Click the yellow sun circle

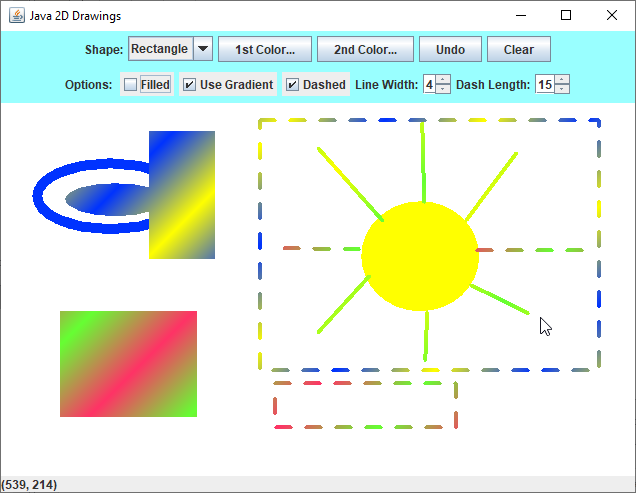tap(420, 256)
